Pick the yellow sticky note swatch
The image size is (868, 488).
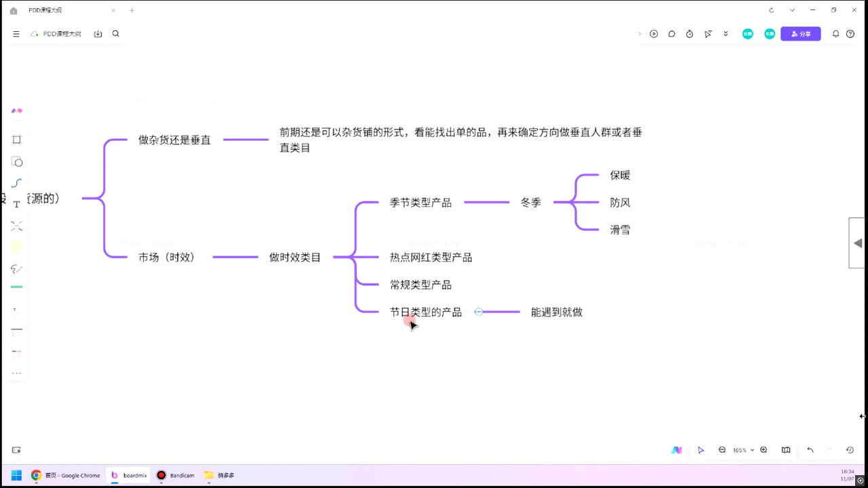pyautogui.click(x=17, y=247)
